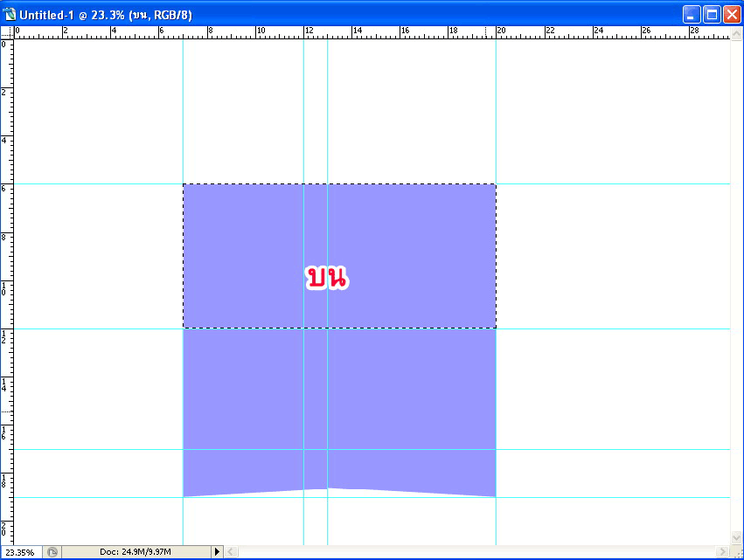Click the Version Cue status icon
744x560 pixels.
pos(52,552)
